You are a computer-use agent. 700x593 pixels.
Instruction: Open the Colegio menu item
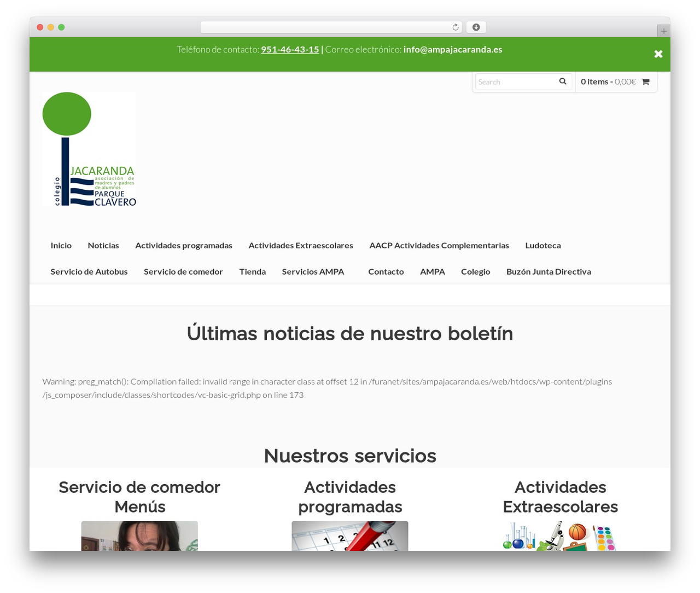[x=476, y=272]
